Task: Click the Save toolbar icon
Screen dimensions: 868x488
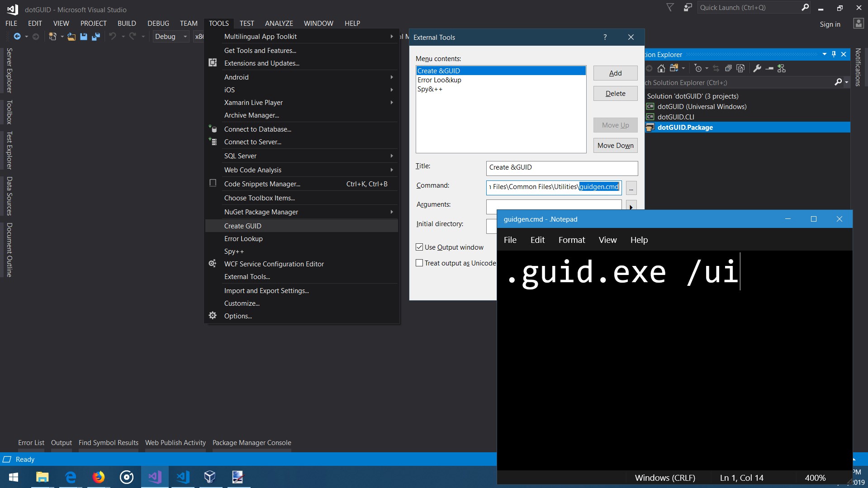Action: 84,37
